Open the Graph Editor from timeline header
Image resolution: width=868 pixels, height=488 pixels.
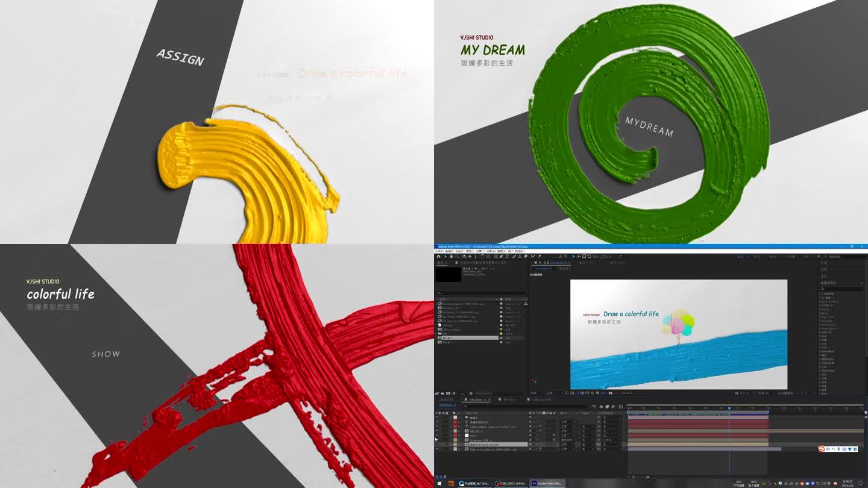click(621, 407)
